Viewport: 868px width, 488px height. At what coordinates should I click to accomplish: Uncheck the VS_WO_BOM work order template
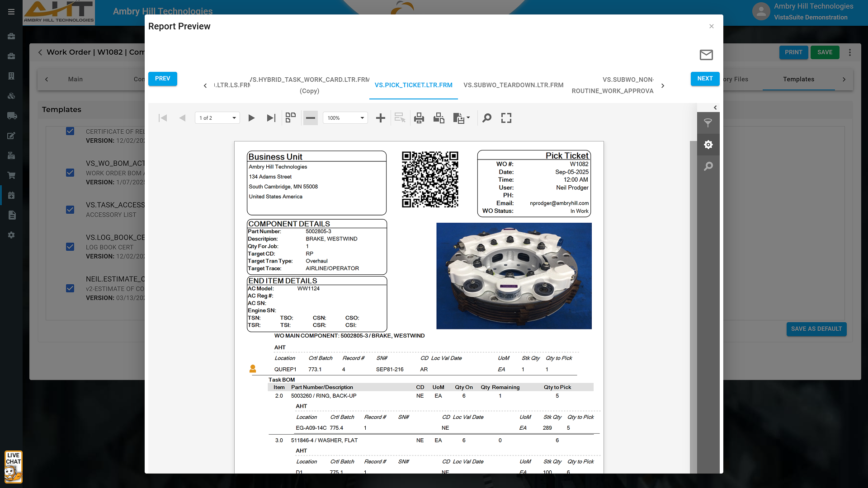[x=70, y=173]
